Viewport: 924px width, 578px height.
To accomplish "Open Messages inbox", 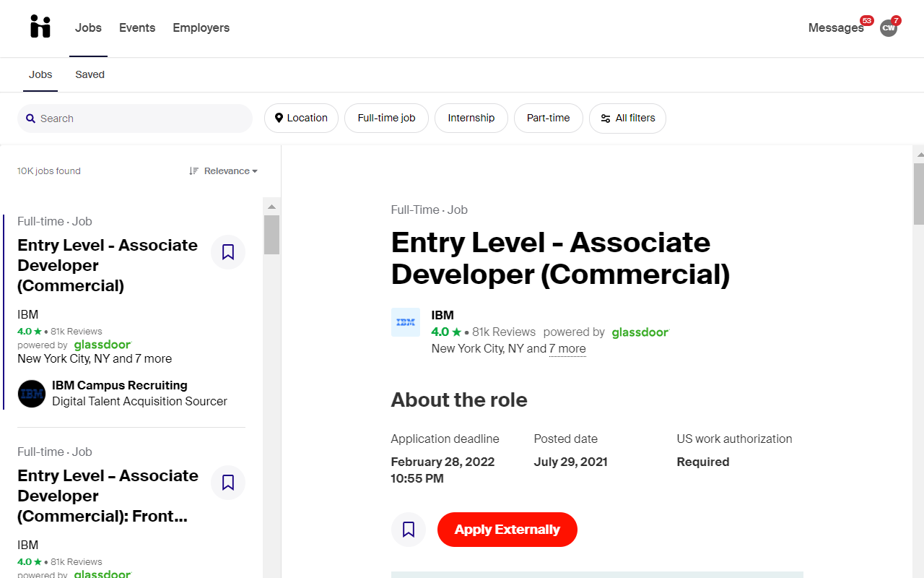I will 836,27.
